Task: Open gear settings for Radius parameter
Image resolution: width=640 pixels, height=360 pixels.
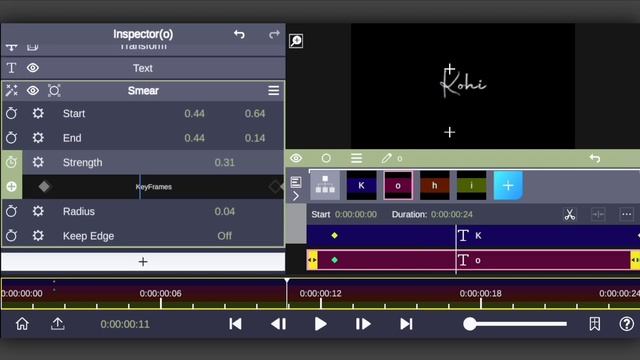Action: point(38,211)
